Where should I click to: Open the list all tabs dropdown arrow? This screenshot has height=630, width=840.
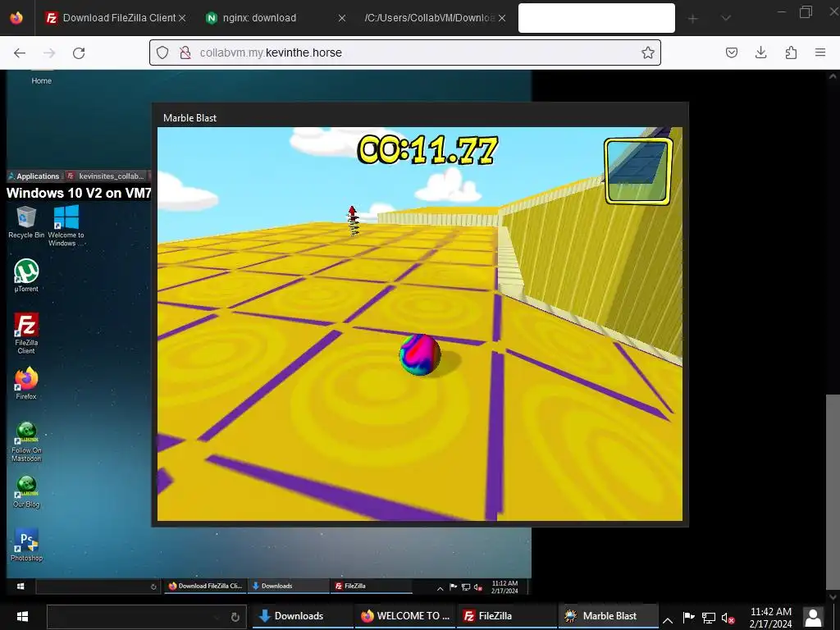pyautogui.click(x=725, y=18)
